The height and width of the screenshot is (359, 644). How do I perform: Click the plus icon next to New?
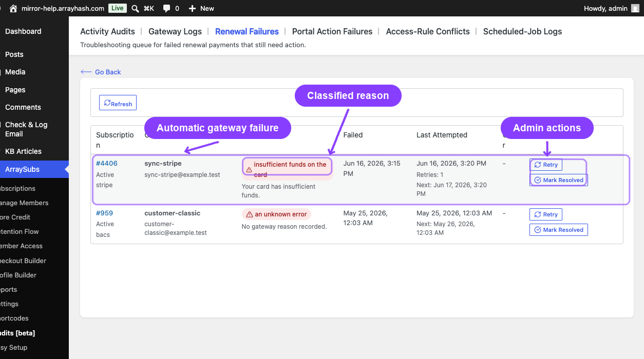pos(192,8)
